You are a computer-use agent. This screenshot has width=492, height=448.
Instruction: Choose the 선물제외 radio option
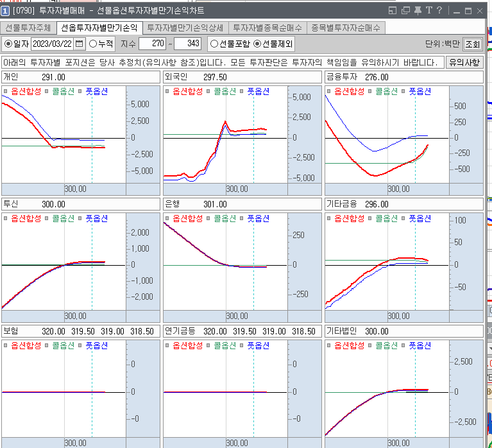point(257,44)
